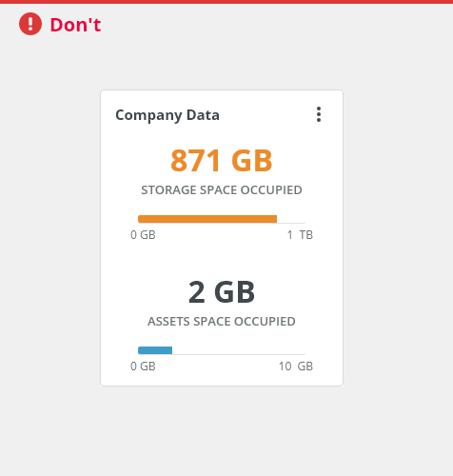453x476 pixels.
Task: Click the gray background below the card
Action: point(226,431)
